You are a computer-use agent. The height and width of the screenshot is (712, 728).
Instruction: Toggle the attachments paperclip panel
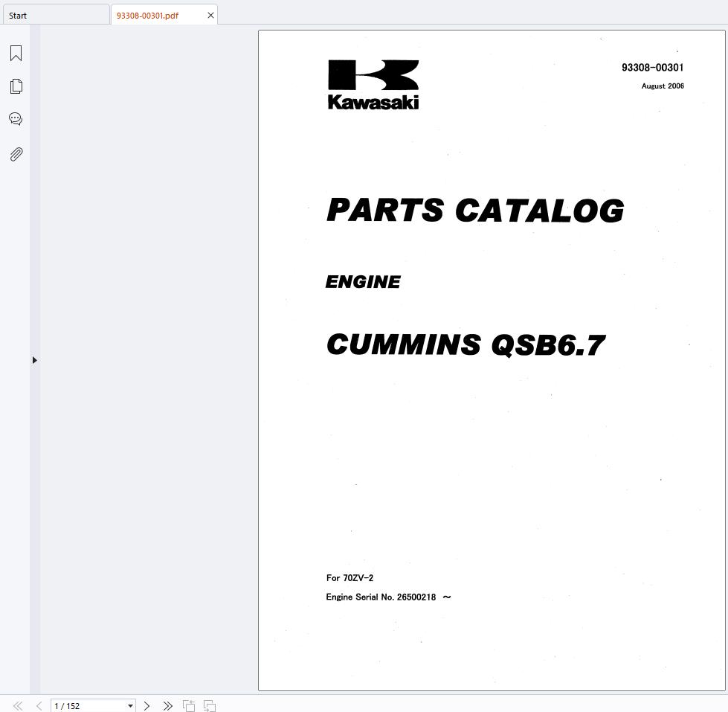[x=16, y=154]
